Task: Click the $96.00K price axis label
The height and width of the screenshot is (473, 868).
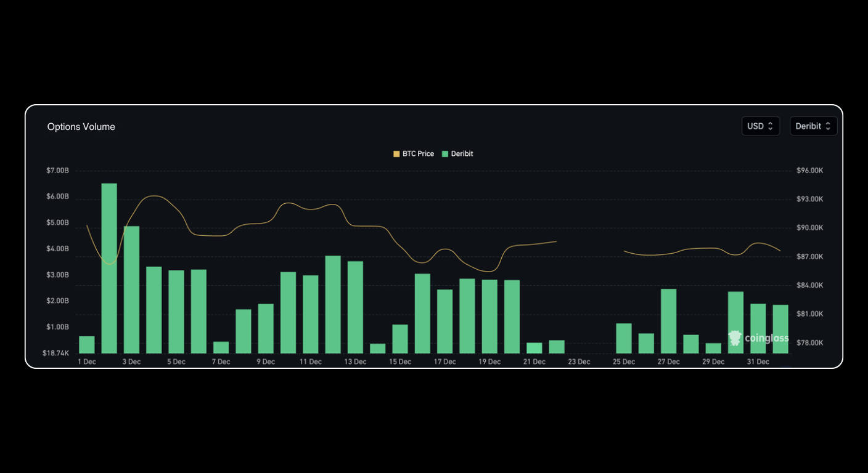Action: 809,170
